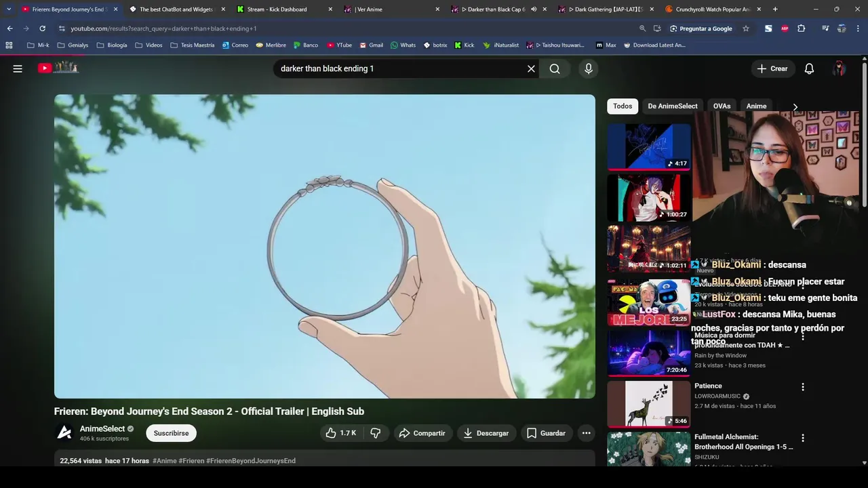868x488 pixels.
Task: Open the account avatar menu
Action: pyautogui.click(x=839, y=68)
